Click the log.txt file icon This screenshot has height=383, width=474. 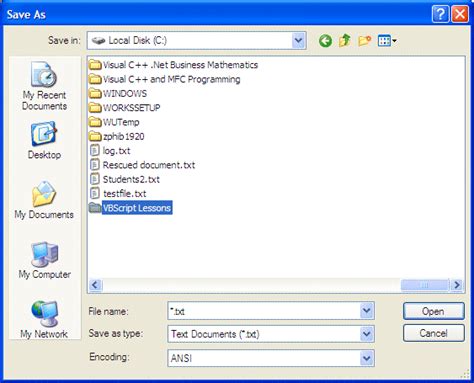pyautogui.click(x=95, y=151)
